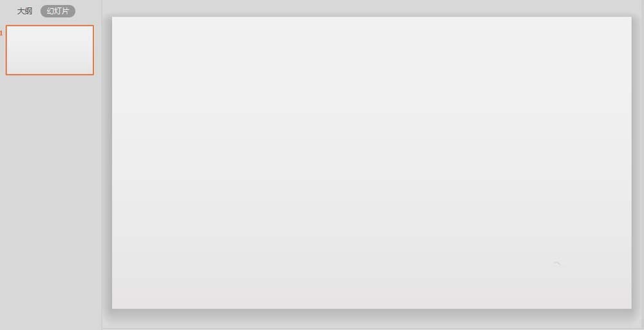Click the orange border of the selected thumbnail
The image size is (644, 330).
(50, 26)
